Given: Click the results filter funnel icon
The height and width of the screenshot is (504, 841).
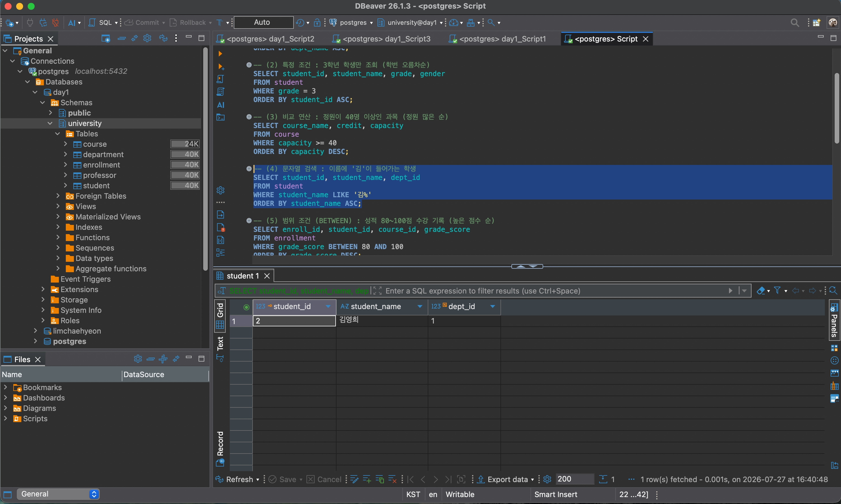Looking at the screenshot, I should (777, 290).
